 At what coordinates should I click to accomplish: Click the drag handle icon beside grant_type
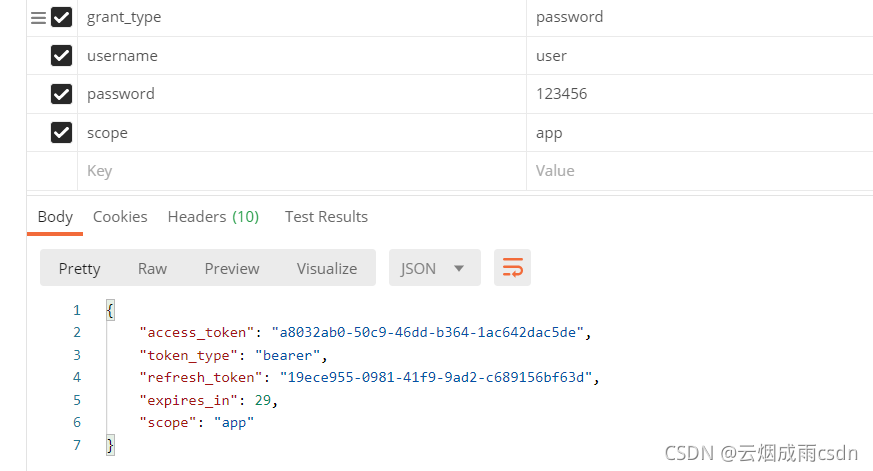[38, 18]
